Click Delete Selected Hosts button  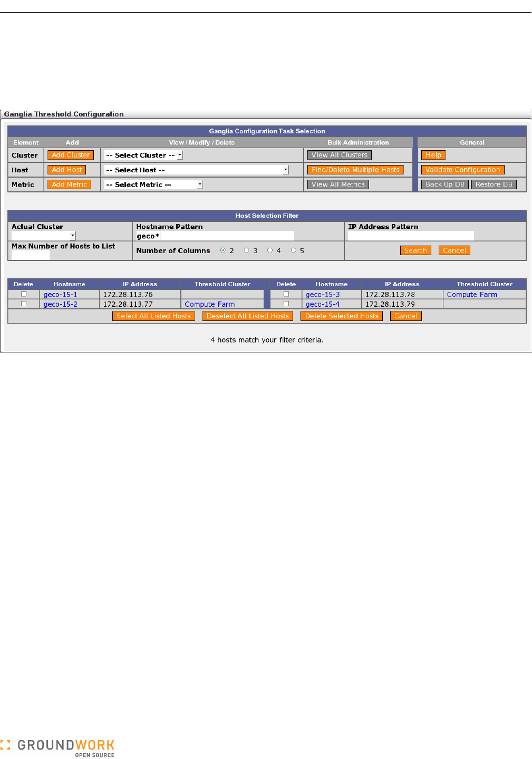(x=342, y=316)
